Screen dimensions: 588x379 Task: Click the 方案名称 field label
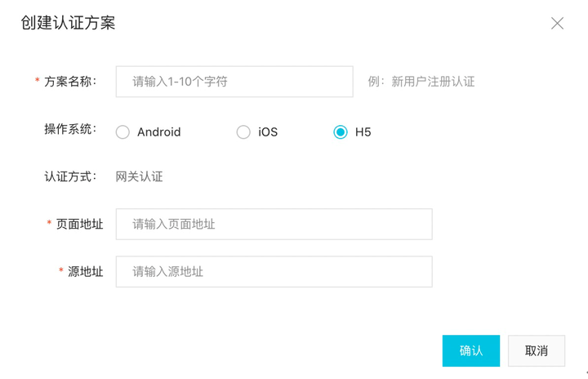70,82
